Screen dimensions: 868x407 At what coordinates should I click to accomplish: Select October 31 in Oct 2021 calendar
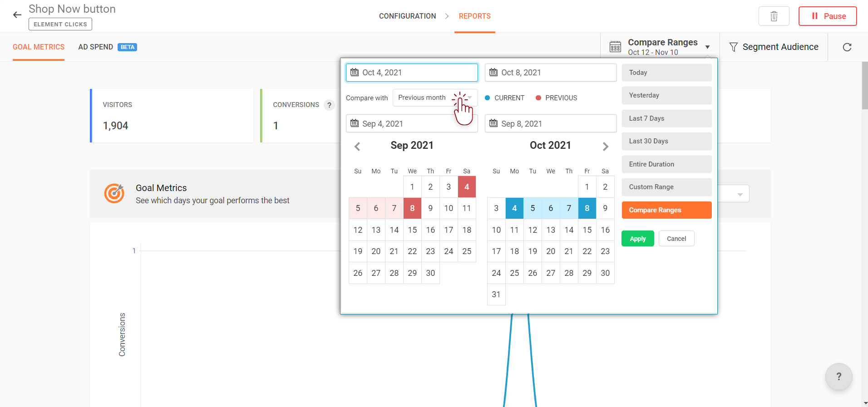(496, 294)
